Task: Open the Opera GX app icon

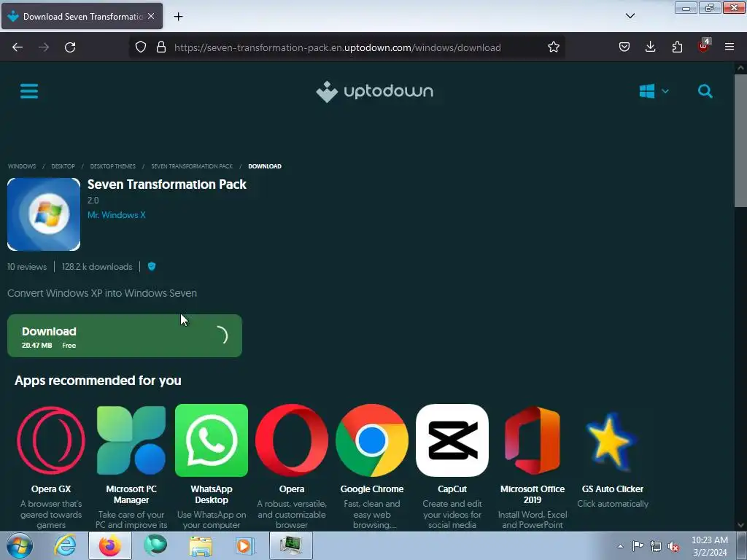Action: [x=51, y=440]
